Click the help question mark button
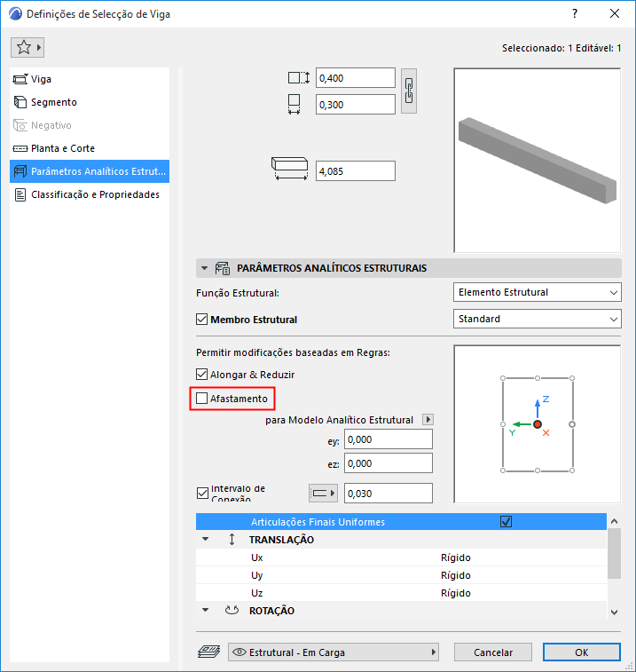The width and height of the screenshot is (636, 672). pos(575,13)
